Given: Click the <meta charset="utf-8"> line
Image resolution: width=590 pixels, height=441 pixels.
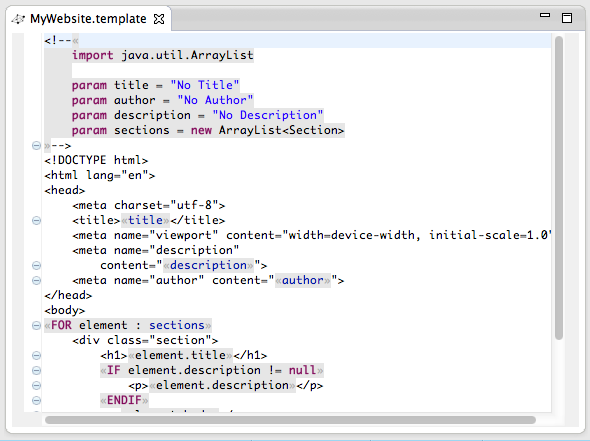Looking at the screenshot, I should pos(149,205).
